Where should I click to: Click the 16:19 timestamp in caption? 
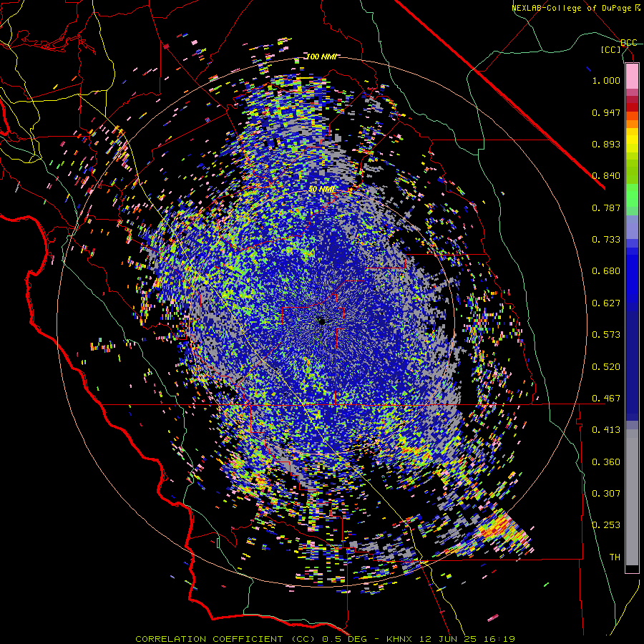point(499,639)
